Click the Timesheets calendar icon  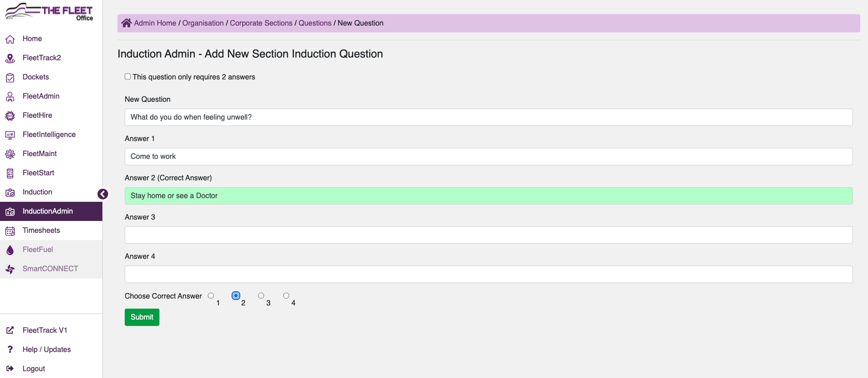(10, 231)
